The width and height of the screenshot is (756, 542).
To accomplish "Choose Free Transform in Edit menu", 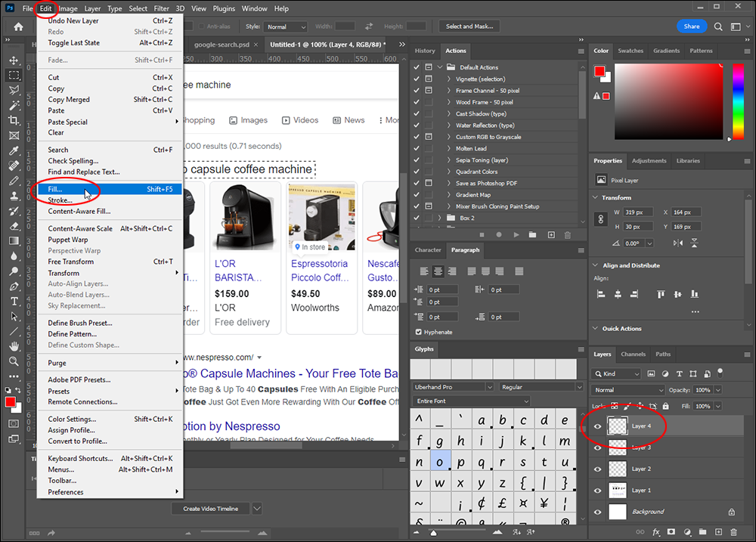I will 110,262.
